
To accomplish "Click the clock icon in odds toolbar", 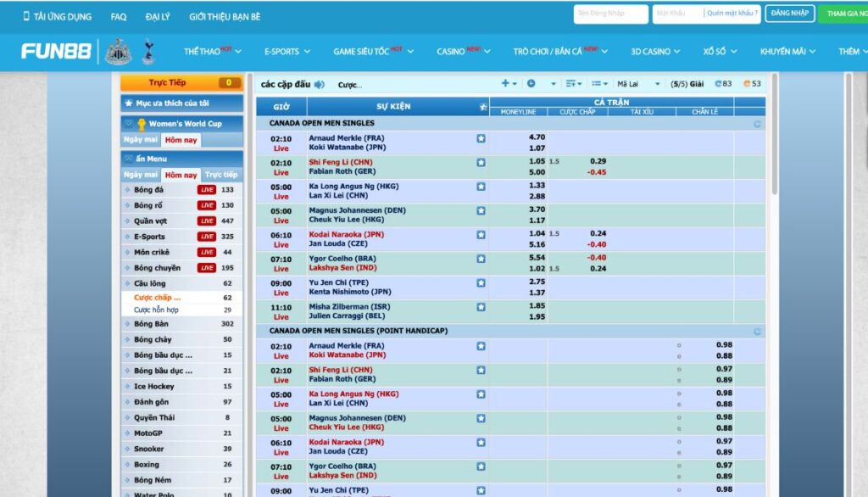I will (531, 83).
